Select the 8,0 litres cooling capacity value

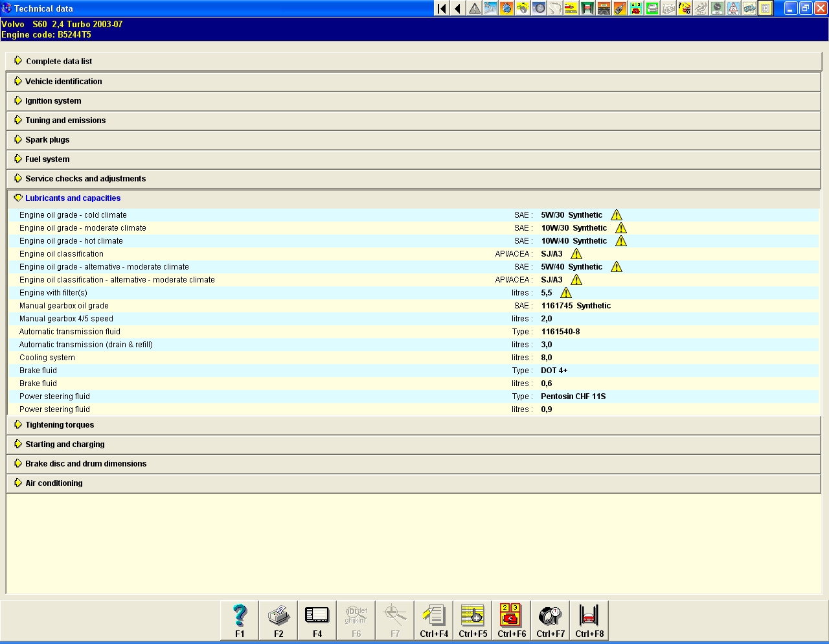click(547, 358)
